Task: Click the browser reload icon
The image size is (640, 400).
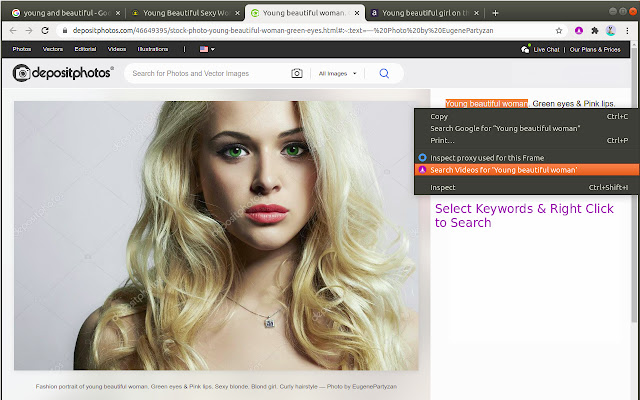Action: 46,31
